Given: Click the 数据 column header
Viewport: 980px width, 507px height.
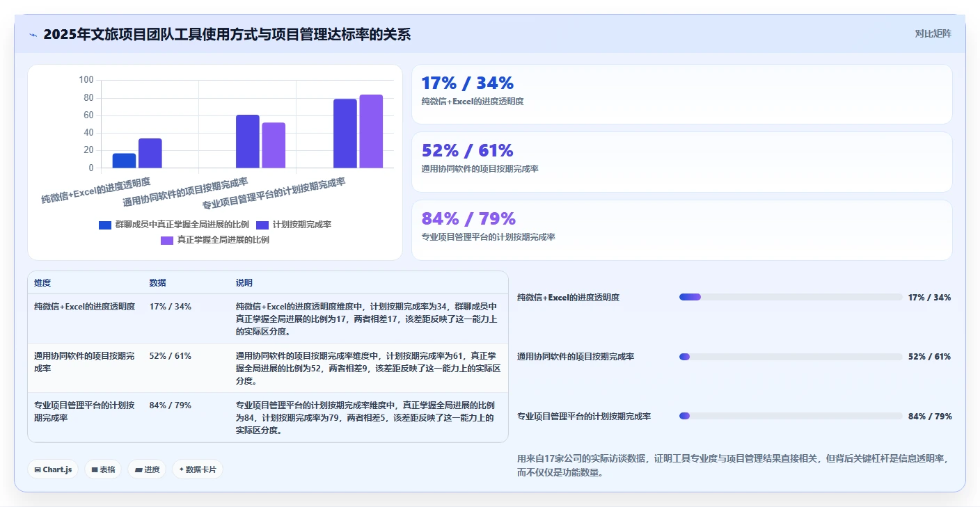Looking at the screenshot, I should point(158,283).
